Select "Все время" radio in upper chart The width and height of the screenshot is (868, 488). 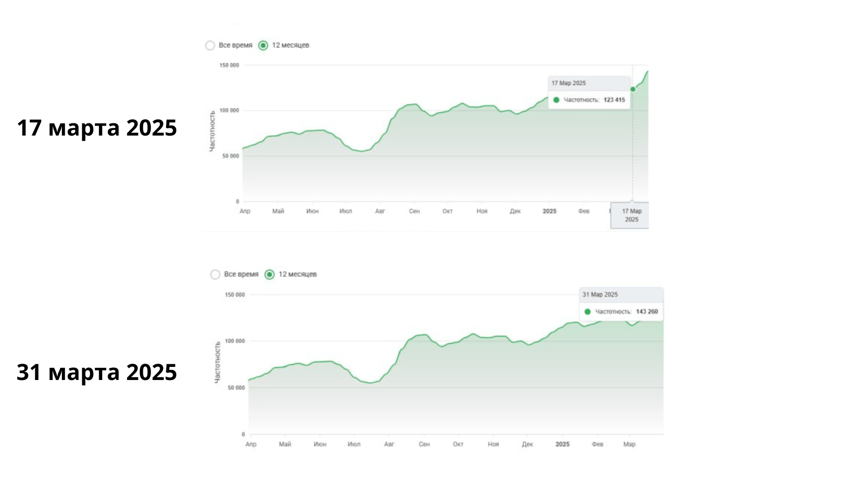click(210, 46)
